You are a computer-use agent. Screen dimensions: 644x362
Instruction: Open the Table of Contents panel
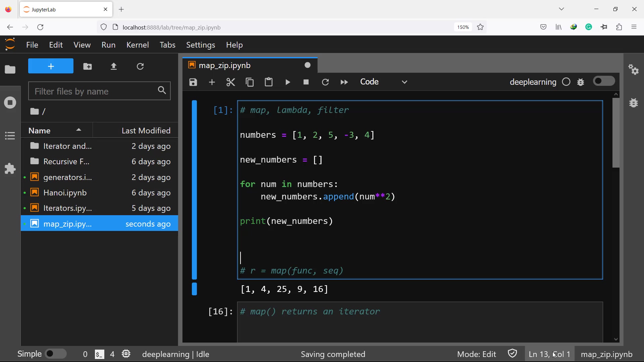[10, 136]
